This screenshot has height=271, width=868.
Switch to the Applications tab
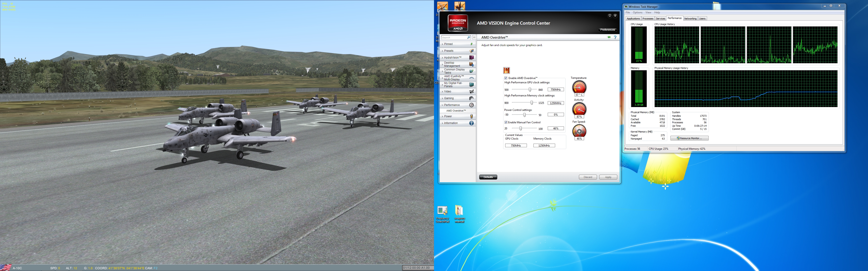click(x=633, y=19)
